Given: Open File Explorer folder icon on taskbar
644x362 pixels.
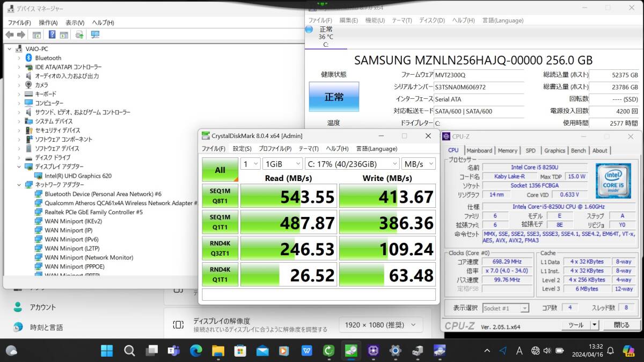Looking at the screenshot, I should pyautogui.click(x=218, y=351).
